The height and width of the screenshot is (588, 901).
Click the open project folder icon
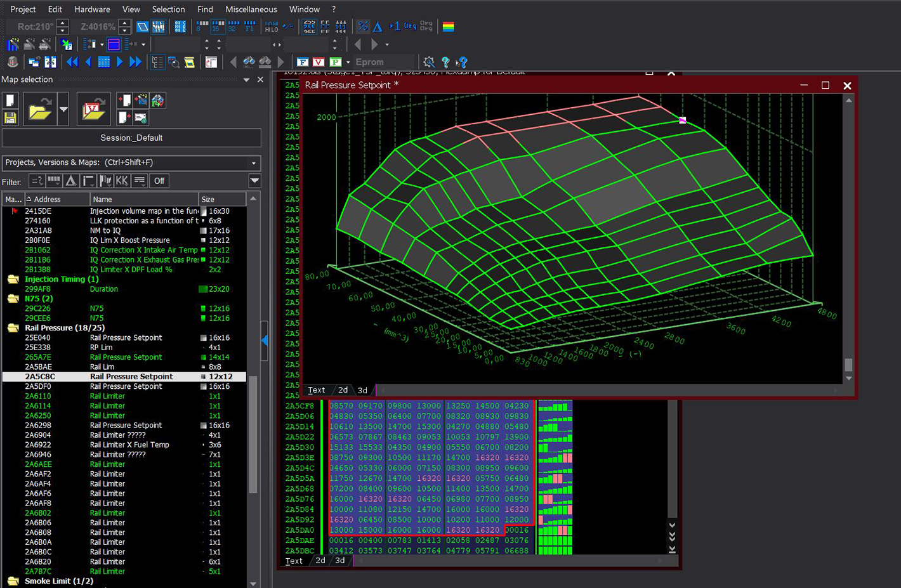(39, 110)
